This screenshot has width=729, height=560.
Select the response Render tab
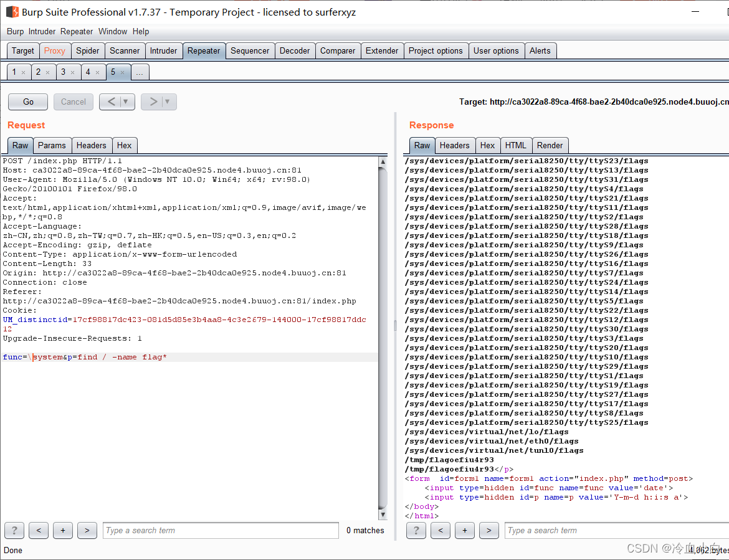[550, 146]
